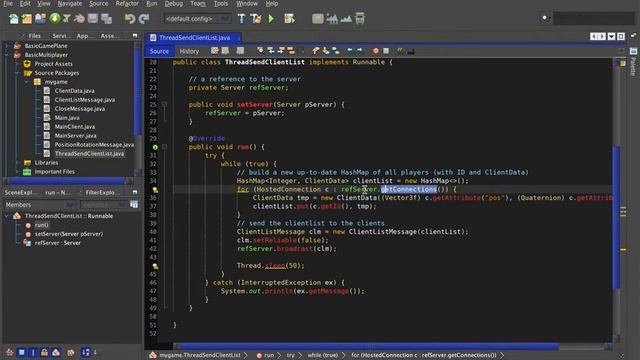Open the File menu
The height and width of the screenshot is (360, 640).
point(8,4)
